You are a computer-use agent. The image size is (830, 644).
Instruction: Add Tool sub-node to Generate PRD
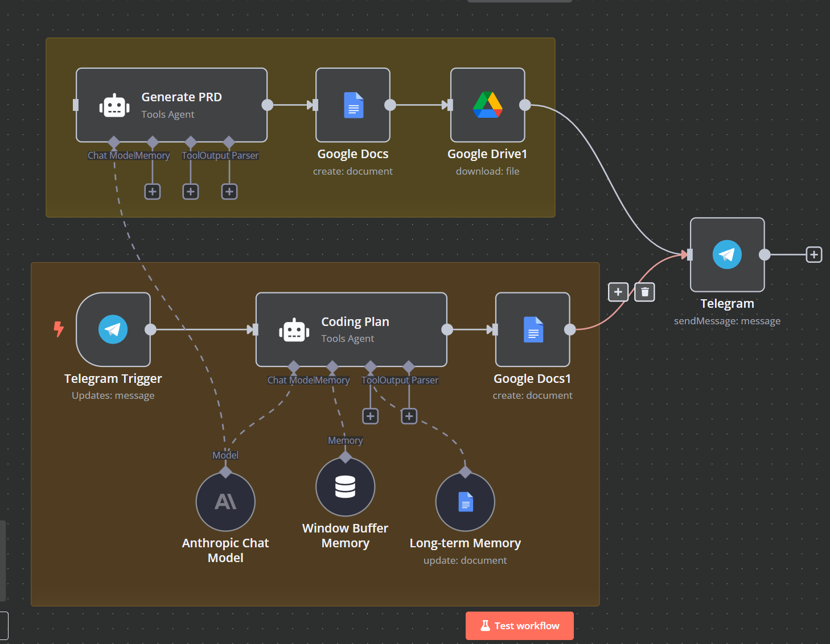coord(191,192)
